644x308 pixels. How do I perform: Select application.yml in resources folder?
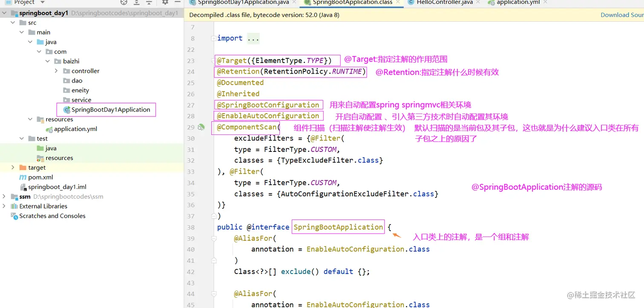click(x=75, y=129)
